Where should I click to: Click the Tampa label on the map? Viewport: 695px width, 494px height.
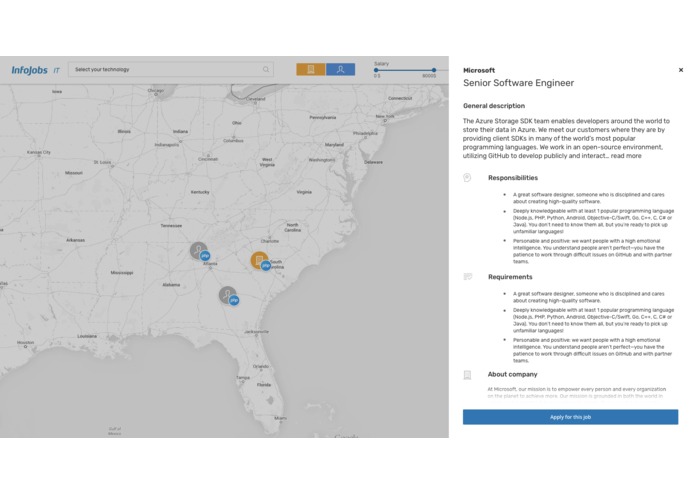coord(243,377)
